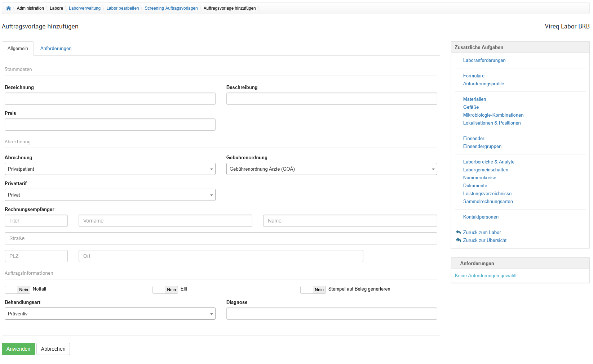Focus the Bezeichnung input field
593x364 pixels.
point(110,99)
